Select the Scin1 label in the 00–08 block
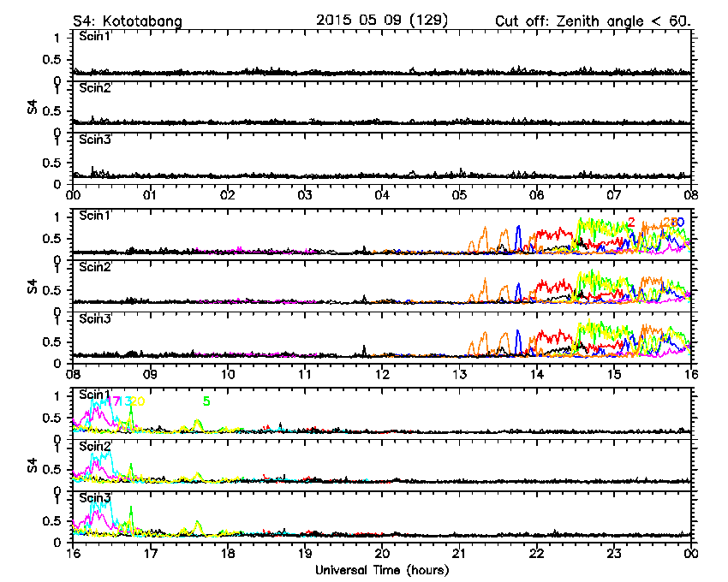 coord(95,36)
